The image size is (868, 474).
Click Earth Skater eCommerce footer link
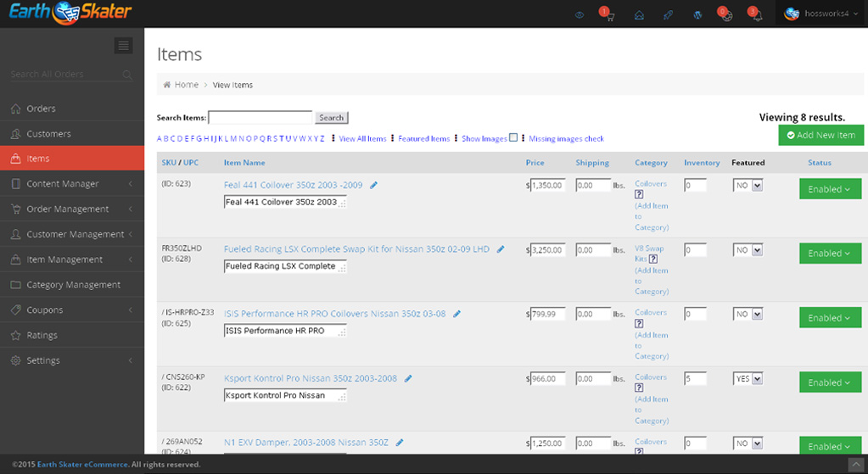[x=82, y=465]
